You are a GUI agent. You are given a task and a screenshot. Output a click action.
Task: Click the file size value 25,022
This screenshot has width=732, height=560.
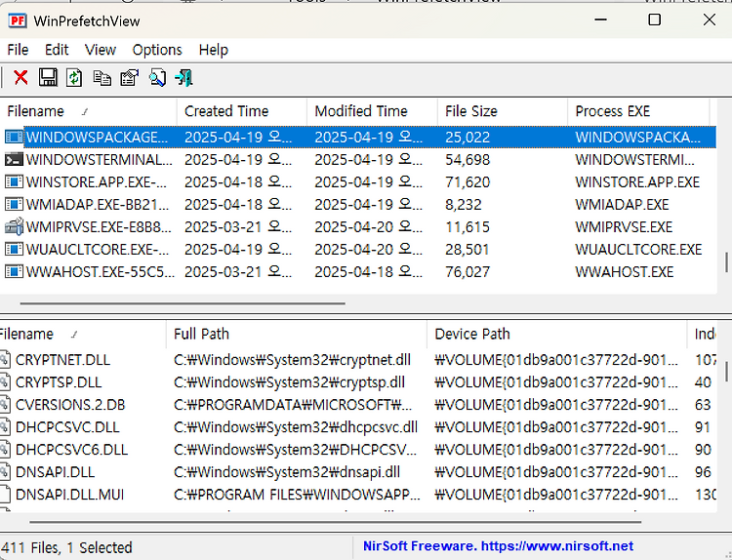(468, 138)
